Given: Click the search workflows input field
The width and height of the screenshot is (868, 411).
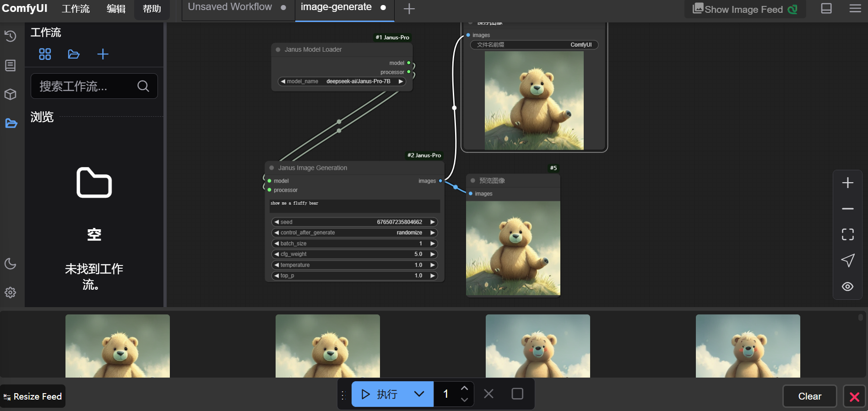Looking at the screenshot, I should point(87,86).
